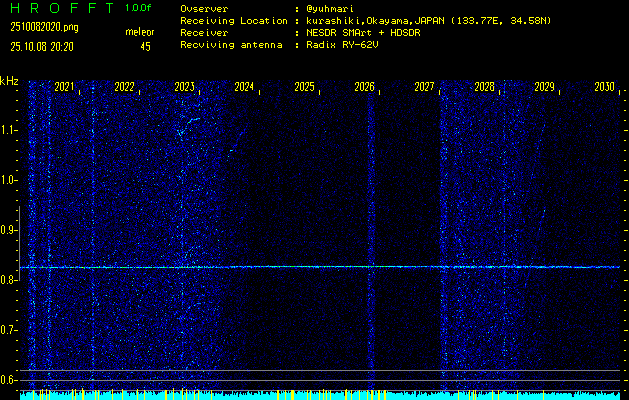The height and width of the screenshot is (400, 629).
Task: Click the Receiver field label
Action: (x=204, y=33)
